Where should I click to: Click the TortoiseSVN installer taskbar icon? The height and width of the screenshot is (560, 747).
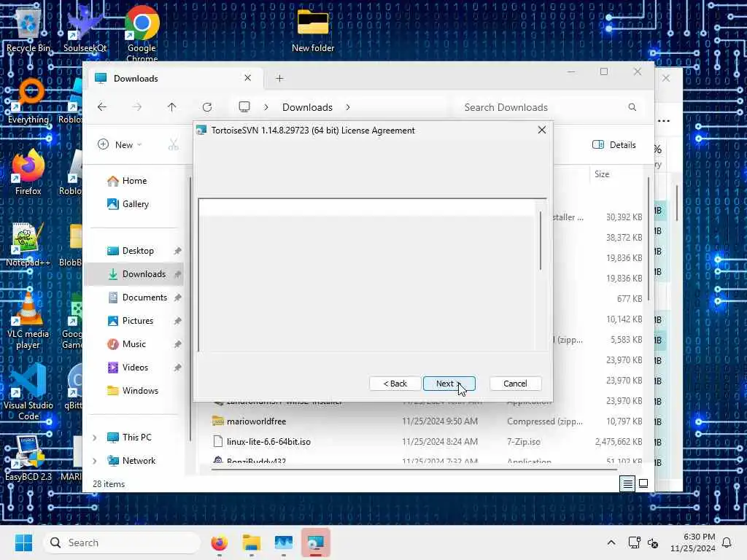click(x=315, y=542)
